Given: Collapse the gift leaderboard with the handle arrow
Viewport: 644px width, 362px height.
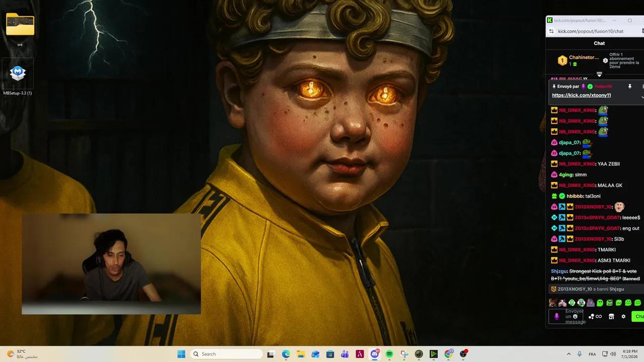Looking at the screenshot, I should point(599,74).
